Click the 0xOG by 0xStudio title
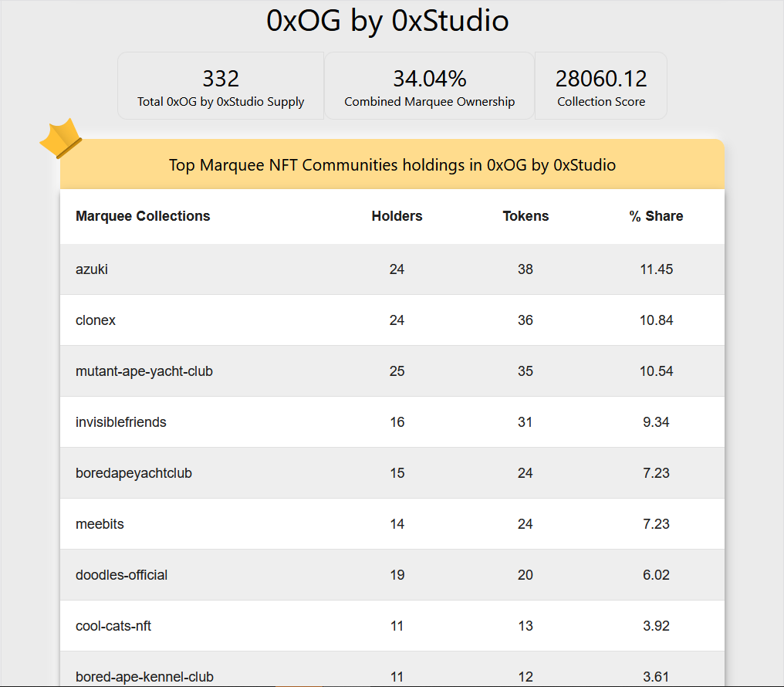The height and width of the screenshot is (687, 784). pyautogui.click(x=387, y=22)
